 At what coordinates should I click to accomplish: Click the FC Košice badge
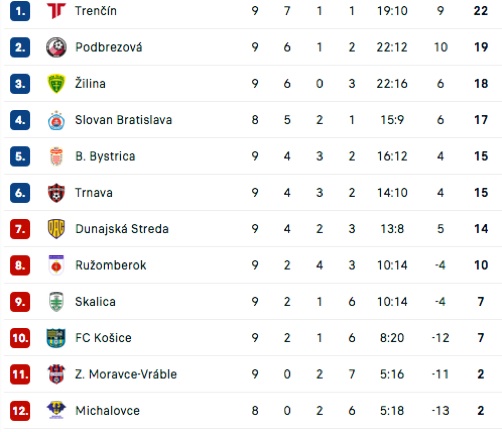pyautogui.click(x=56, y=338)
